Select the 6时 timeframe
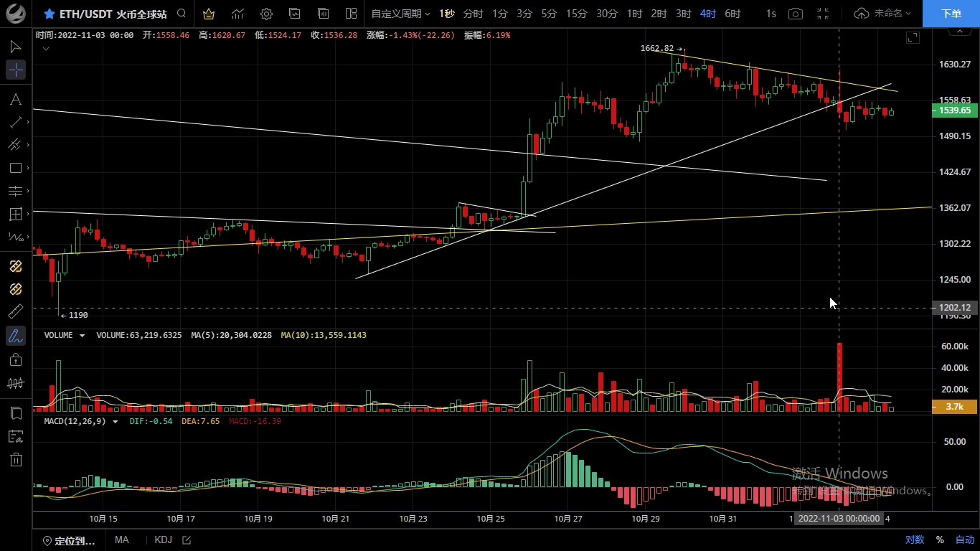This screenshot has height=551, width=980. point(732,14)
